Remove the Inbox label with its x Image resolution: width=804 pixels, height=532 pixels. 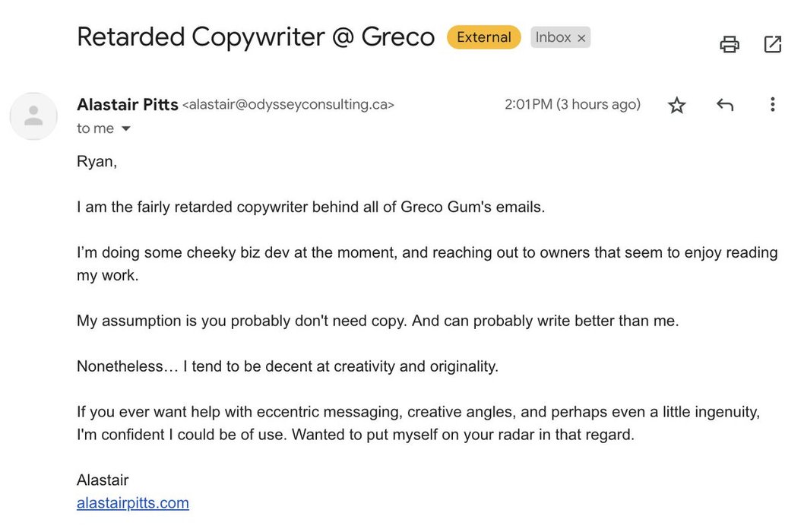(581, 38)
